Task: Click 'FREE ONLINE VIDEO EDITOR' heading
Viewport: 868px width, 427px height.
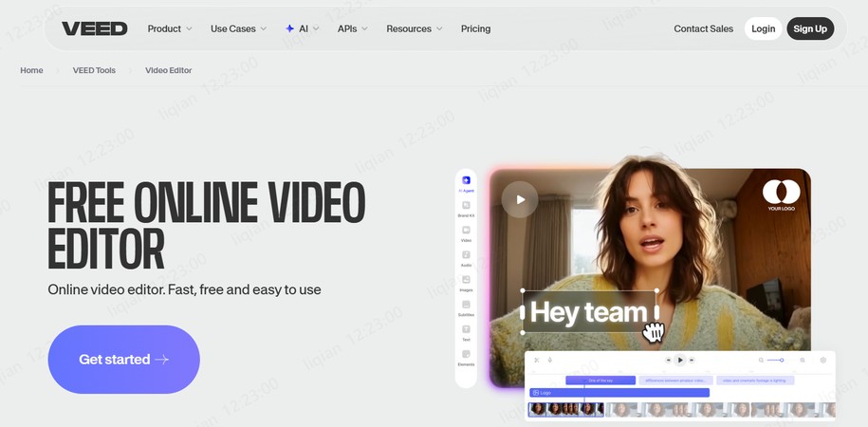Action: coord(207,226)
